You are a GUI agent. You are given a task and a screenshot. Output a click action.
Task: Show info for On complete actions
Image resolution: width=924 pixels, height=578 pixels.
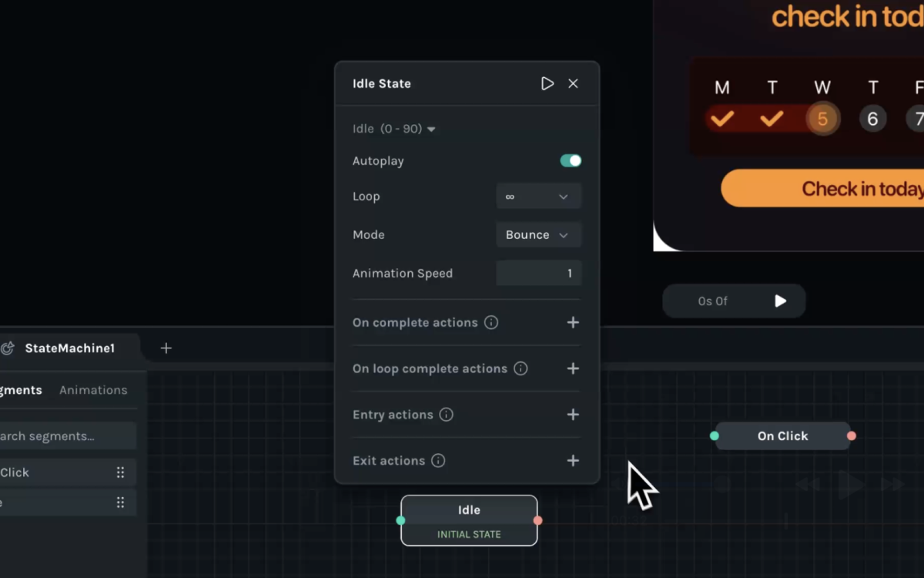(491, 322)
